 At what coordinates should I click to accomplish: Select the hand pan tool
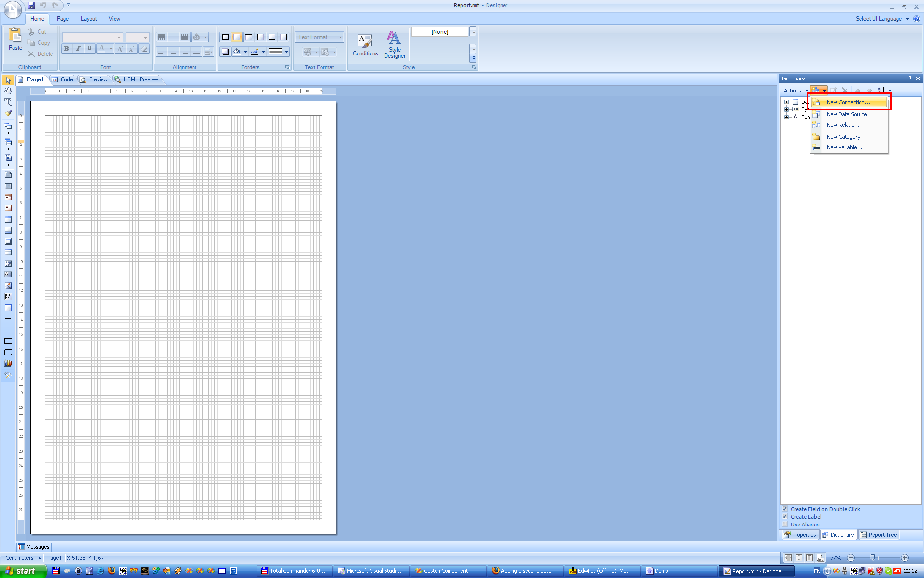click(8, 91)
